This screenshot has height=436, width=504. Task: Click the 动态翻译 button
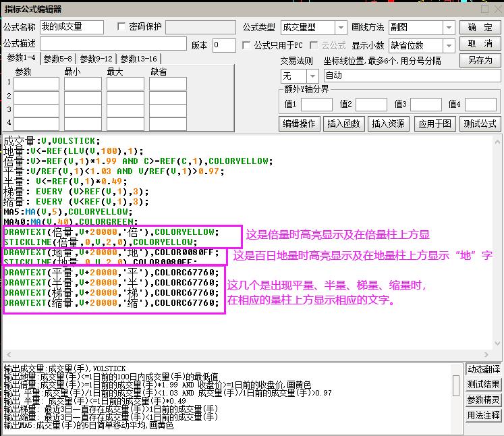click(x=484, y=369)
